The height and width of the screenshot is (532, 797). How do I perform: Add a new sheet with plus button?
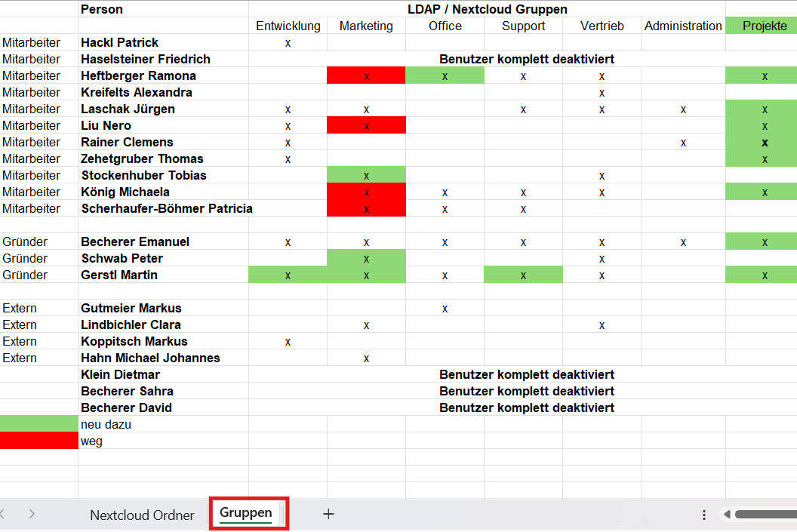(x=328, y=514)
